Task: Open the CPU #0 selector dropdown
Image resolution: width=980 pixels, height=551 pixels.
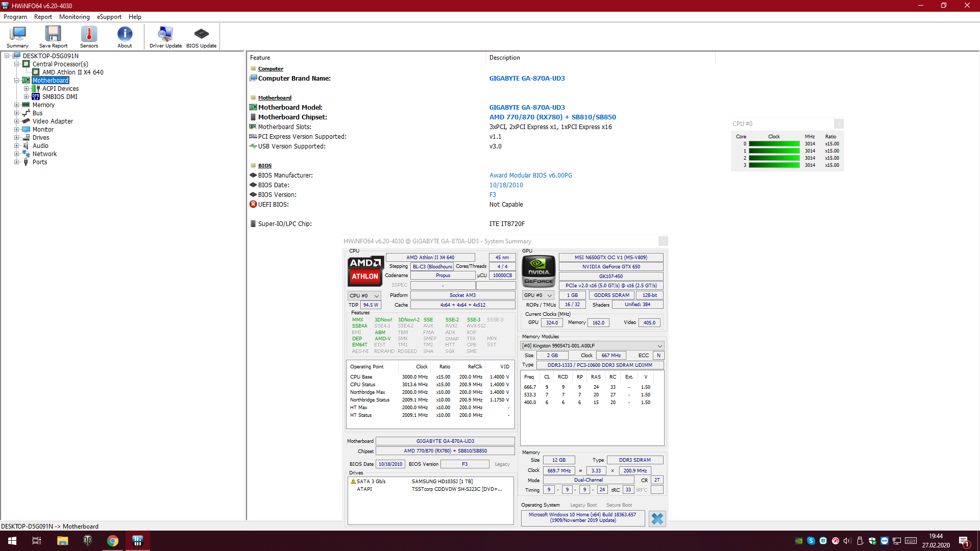Action: coord(364,295)
